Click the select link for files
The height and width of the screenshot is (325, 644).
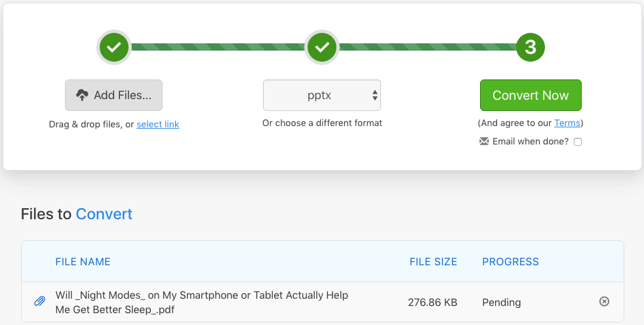(x=157, y=124)
